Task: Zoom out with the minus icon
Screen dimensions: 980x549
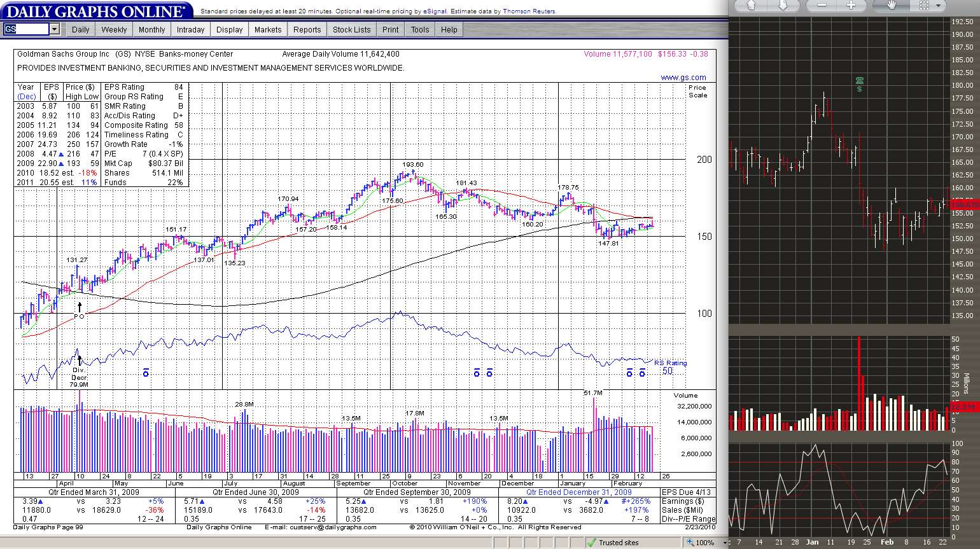Action: point(822,5)
